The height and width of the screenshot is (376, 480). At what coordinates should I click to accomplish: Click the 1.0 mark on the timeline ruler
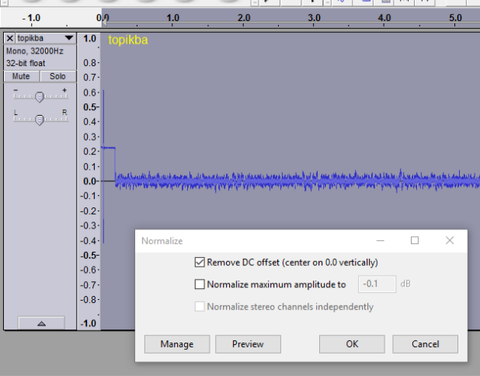pyautogui.click(x=173, y=18)
